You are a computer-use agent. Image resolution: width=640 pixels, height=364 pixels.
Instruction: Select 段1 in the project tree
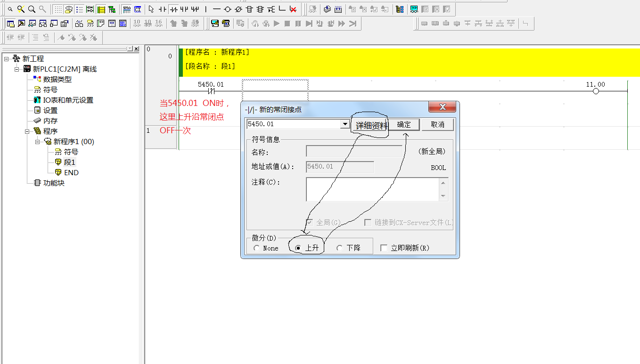(69, 162)
